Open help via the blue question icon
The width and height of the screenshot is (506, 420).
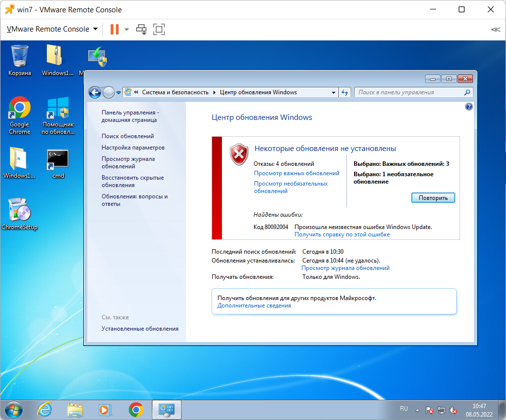point(469,107)
